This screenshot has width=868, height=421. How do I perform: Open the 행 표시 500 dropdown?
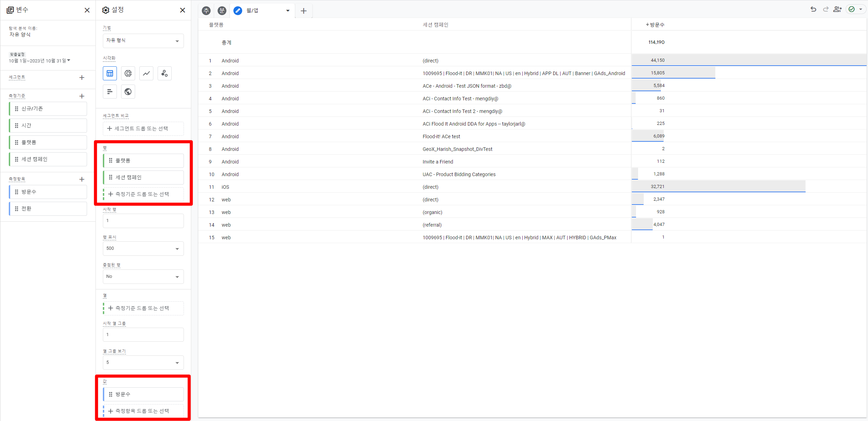coord(143,248)
